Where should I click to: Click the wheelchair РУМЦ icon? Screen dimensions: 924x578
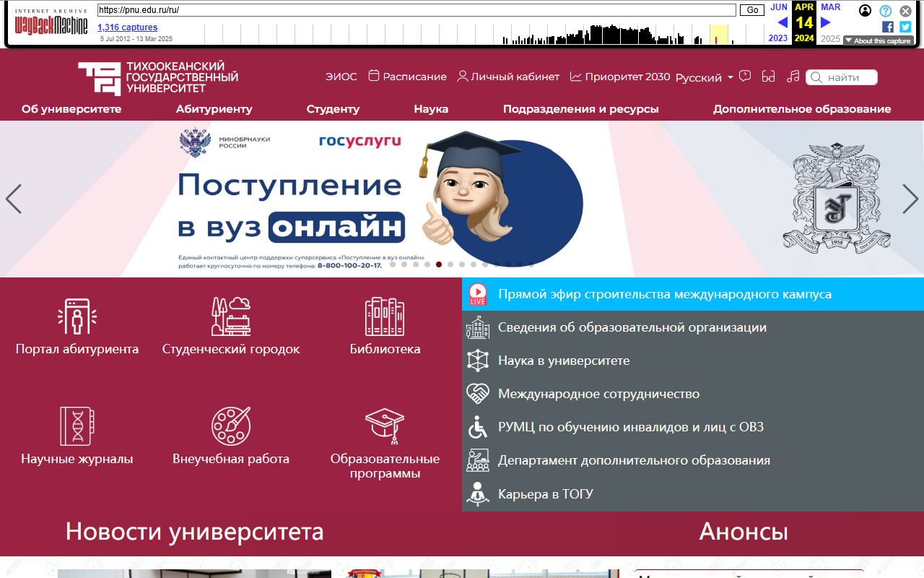click(x=478, y=427)
